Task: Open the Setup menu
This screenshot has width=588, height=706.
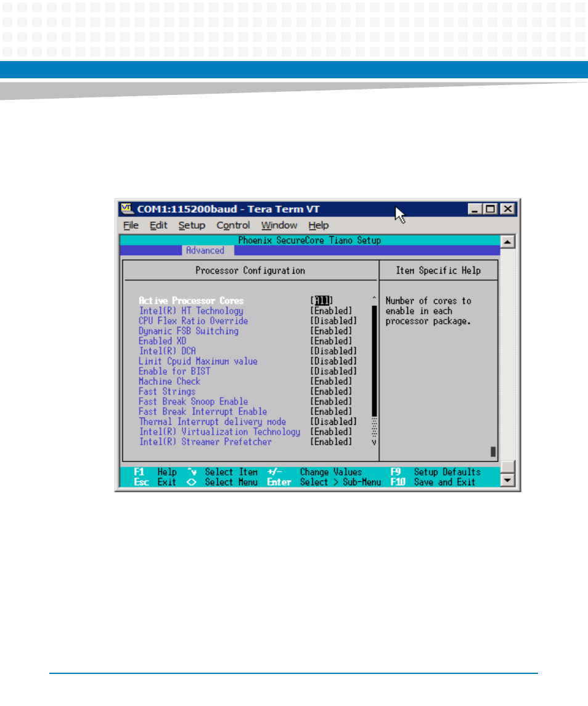Action: 192,225
